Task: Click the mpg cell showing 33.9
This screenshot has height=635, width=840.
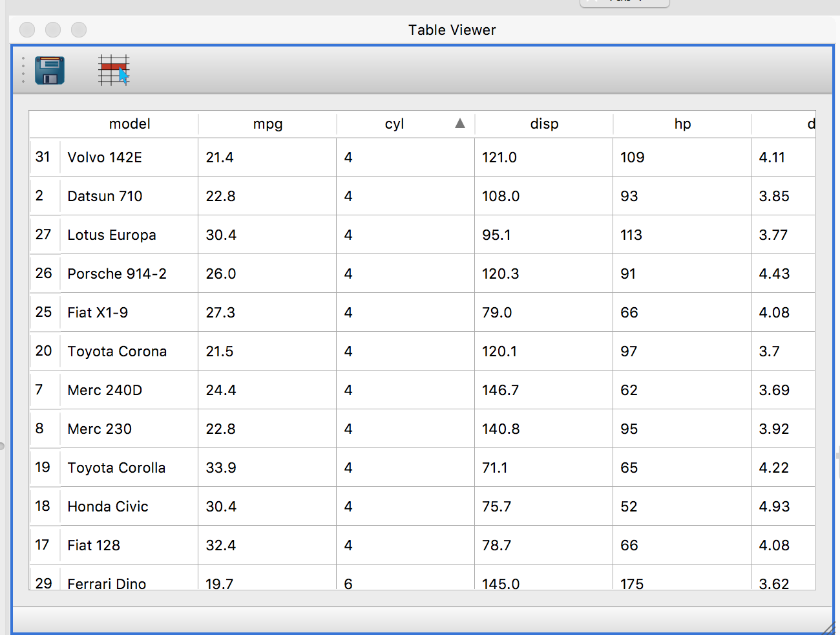Action: 220,468
